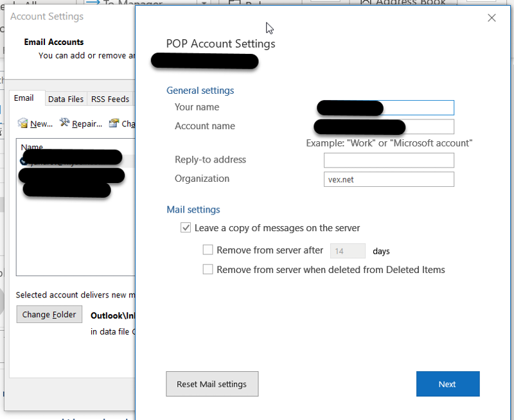Toggle Leave a copy of messages on server
This screenshot has height=420, width=514.
(186, 228)
